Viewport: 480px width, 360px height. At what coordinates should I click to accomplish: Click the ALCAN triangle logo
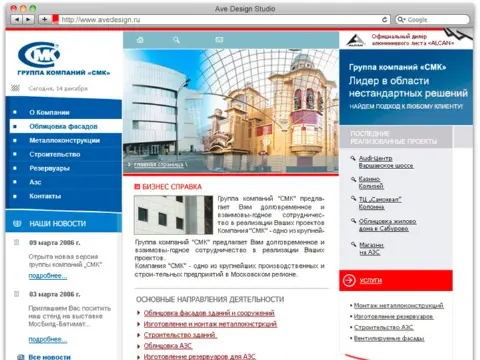tap(355, 40)
